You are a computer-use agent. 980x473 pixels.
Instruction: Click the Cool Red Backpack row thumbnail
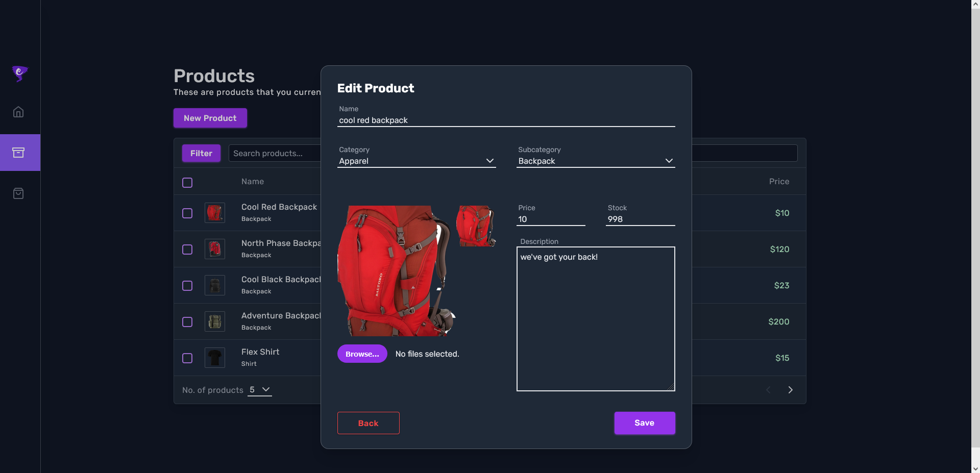[215, 213]
